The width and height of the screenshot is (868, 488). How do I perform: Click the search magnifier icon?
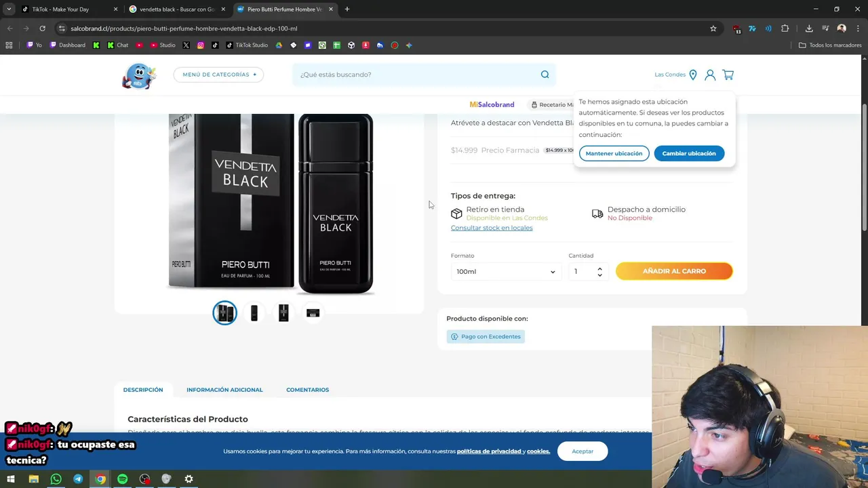tap(545, 75)
